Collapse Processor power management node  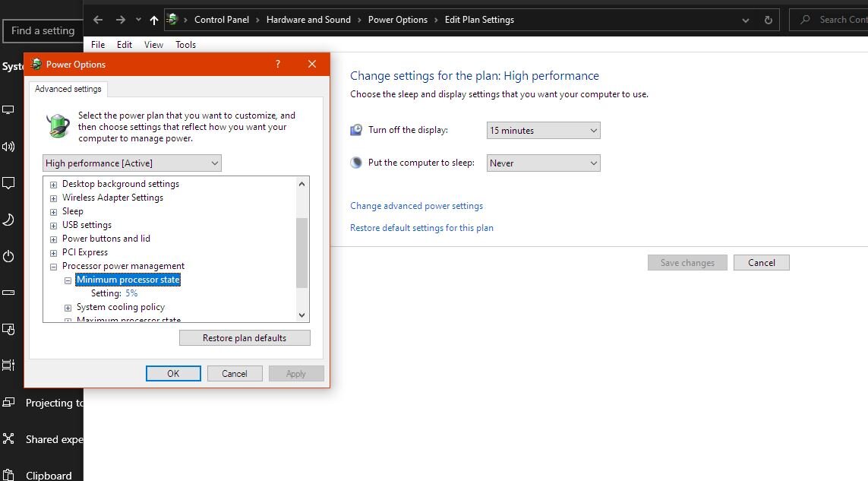coord(54,267)
